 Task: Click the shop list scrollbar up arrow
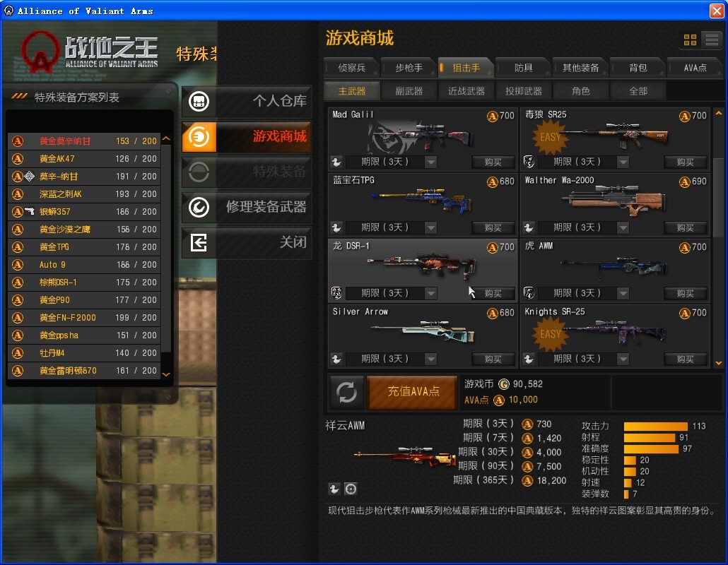pos(719,113)
